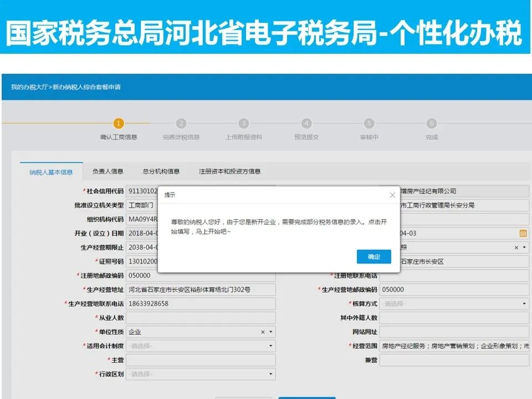Open the 适用会计制度 dropdown
The height and width of the screenshot is (399, 532).
pyautogui.click(x=201, y=346)
